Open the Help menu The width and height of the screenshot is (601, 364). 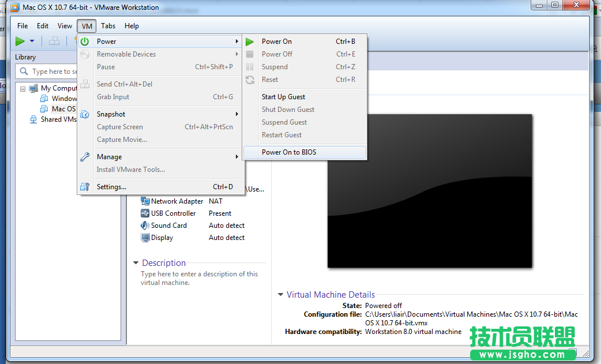132,25
